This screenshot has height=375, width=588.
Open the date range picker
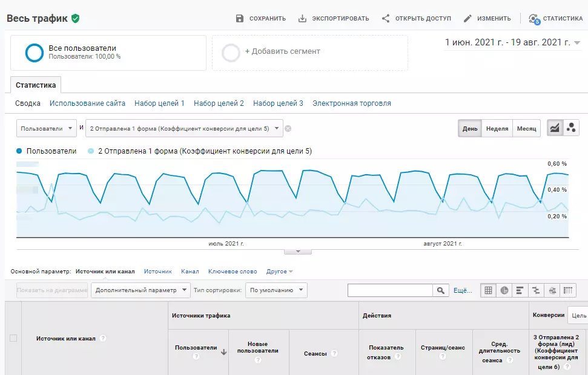tap(512, 42)
